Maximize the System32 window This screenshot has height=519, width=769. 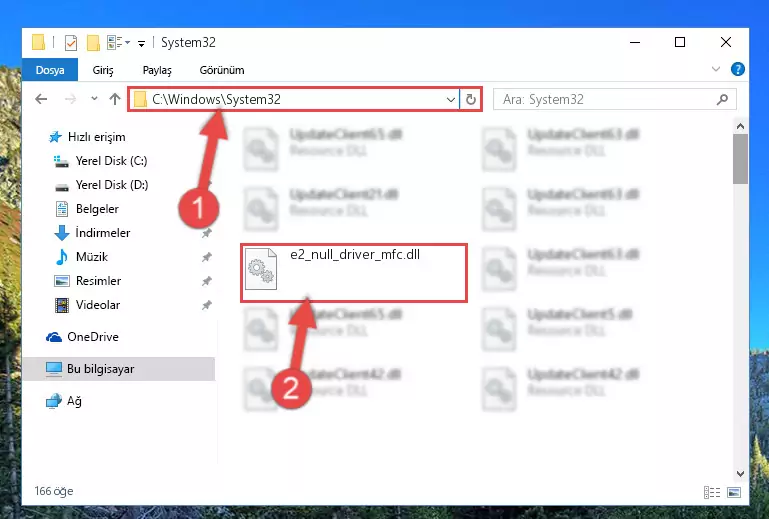680,43
